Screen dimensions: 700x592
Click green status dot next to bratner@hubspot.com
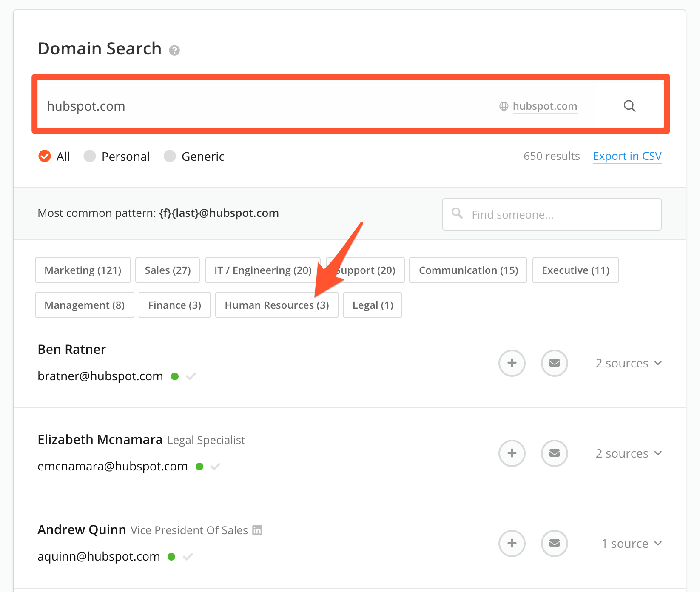[x=175, y=376]
